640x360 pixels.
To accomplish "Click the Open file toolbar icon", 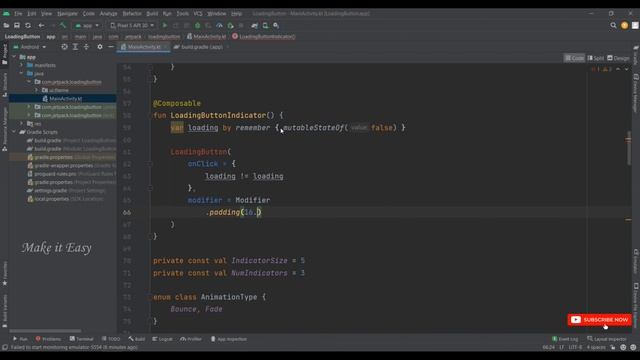I will 6,25.
